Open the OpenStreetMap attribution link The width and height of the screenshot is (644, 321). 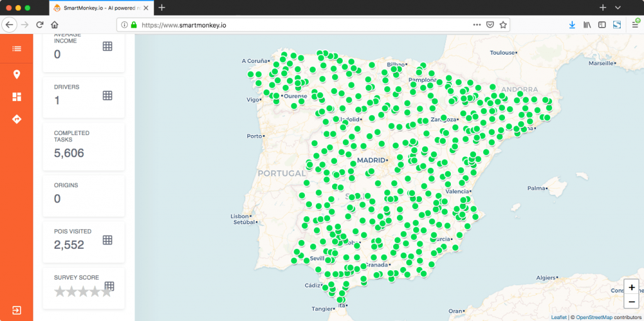click(x=594, y=317)
